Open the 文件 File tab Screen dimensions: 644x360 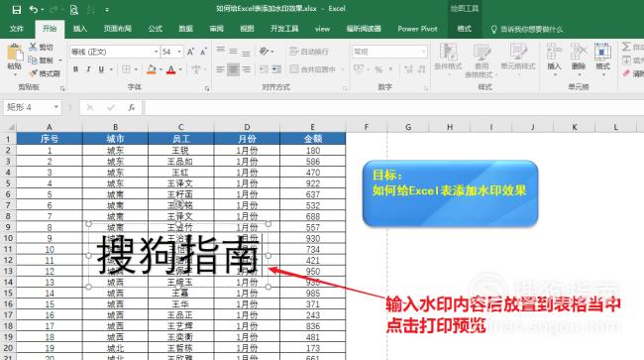[x=17, y=29]
